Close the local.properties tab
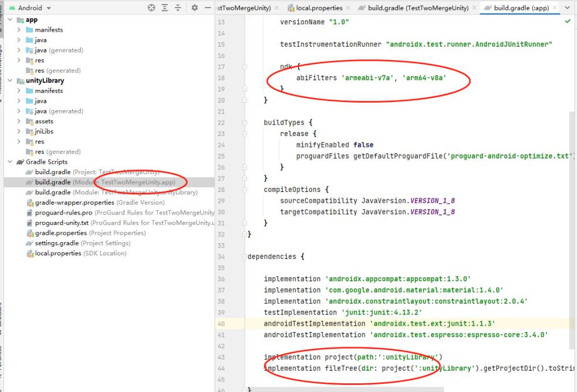This screenshot has height=392, width=577. tap(348, 8)
